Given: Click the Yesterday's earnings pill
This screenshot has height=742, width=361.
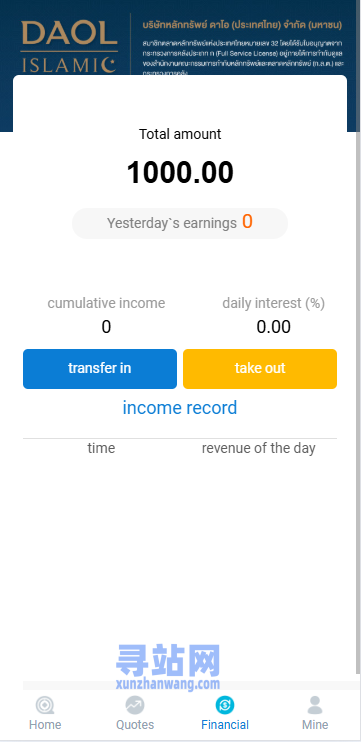Looking at the screenshot, I should pos(180,223).
